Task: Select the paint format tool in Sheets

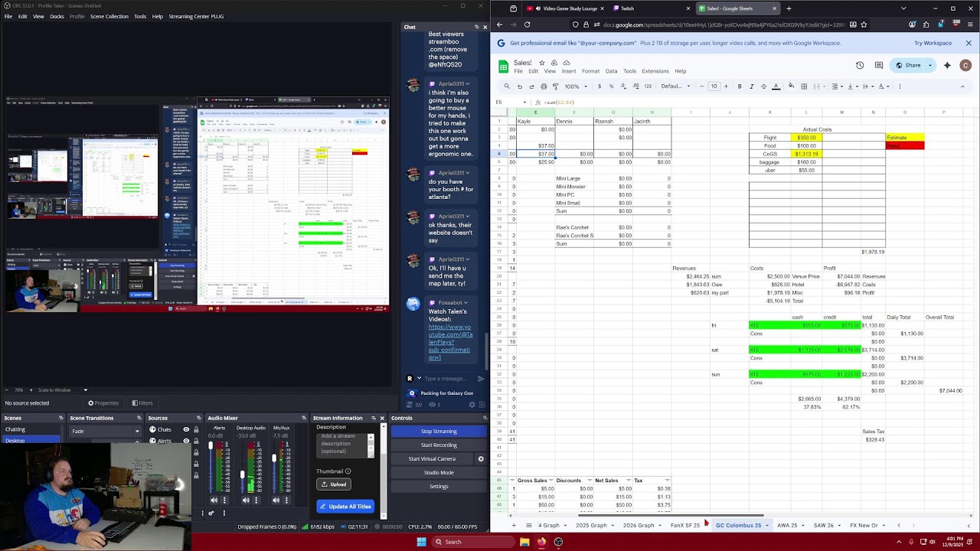Action: (x=556, y=86)
